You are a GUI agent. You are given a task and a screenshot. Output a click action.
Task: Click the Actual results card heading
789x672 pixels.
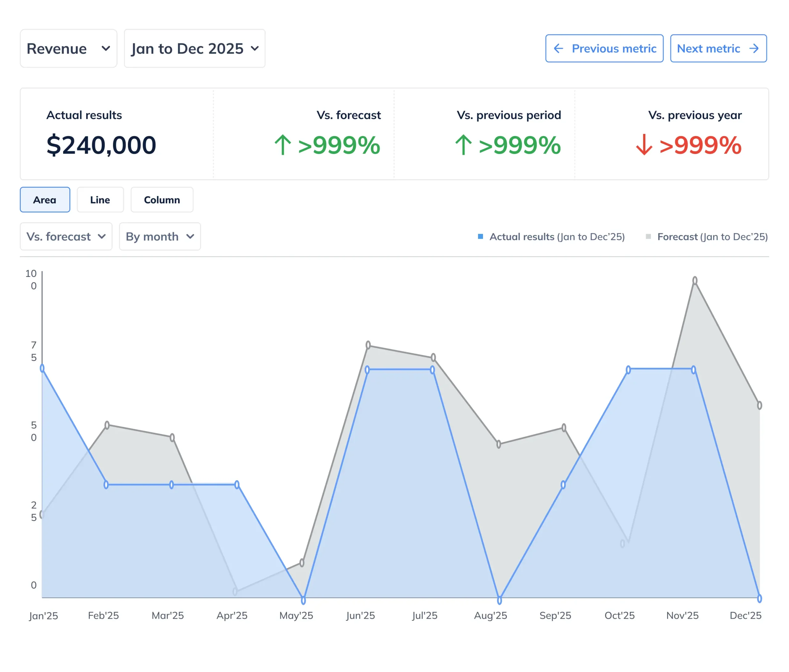[x=84, y=115]
